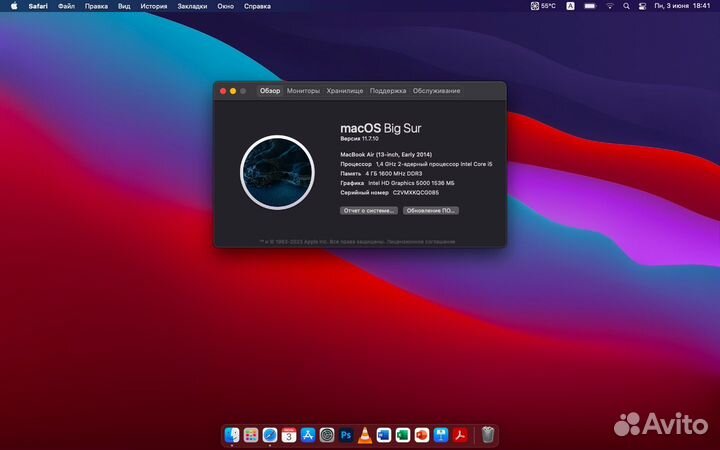Open the App Store in the Dock
720x450 pixels.
[308, 434]
